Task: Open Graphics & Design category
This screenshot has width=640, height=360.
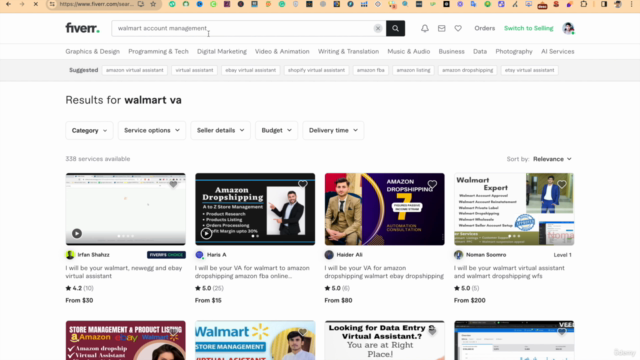Action: 93,51
